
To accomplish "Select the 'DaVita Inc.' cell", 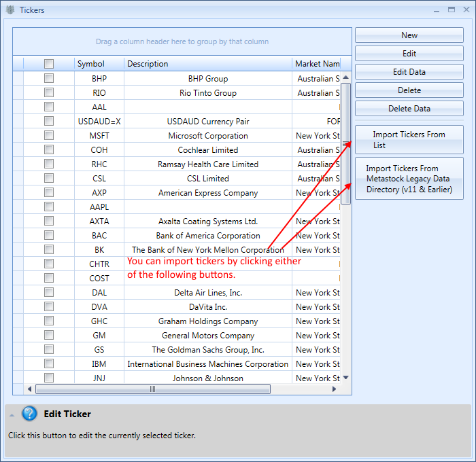I will click(208, 306).
